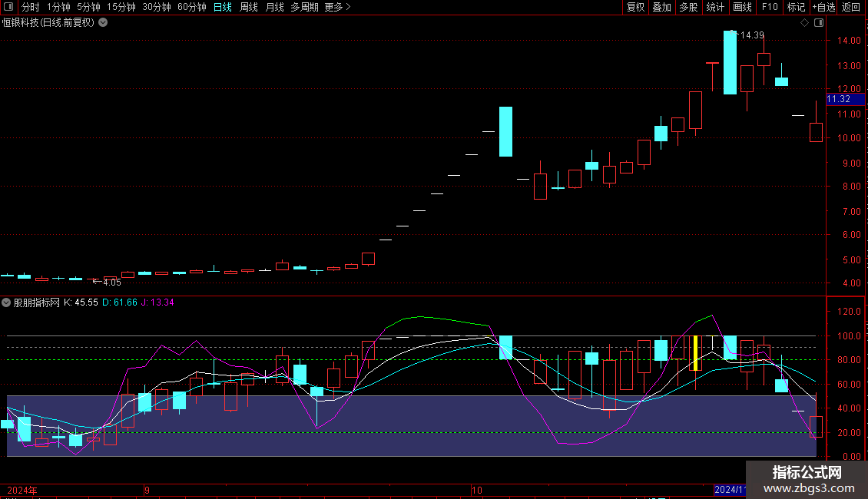868x499 pixels.
Task: Click the diamond icon in chart corner
Action: pyautogui.click(x=805, y=23)
